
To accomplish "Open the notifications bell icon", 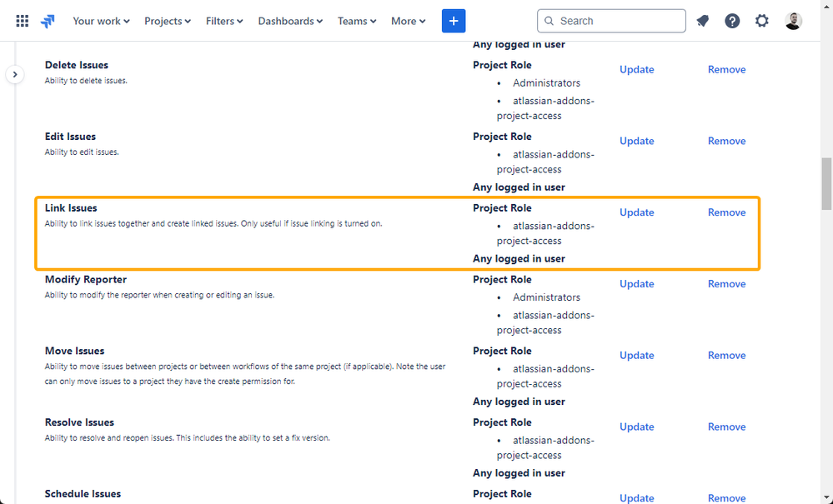I will (x=703, y=21).
